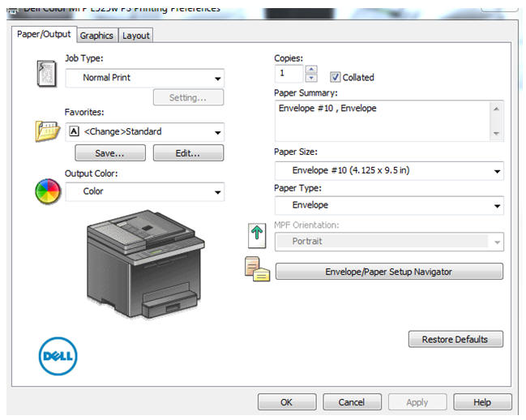Click the Apply button
Screen dimensions: 526x420
click(x=417, y=402)
